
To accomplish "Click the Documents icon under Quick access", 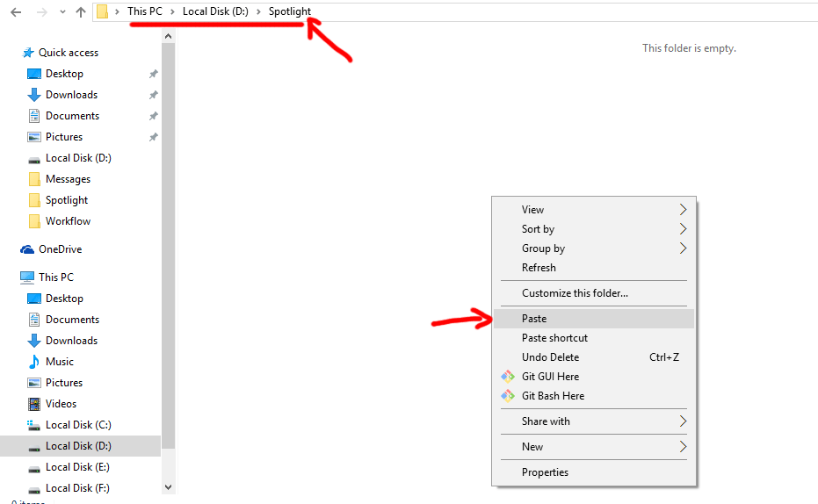I will click(34, 116).
